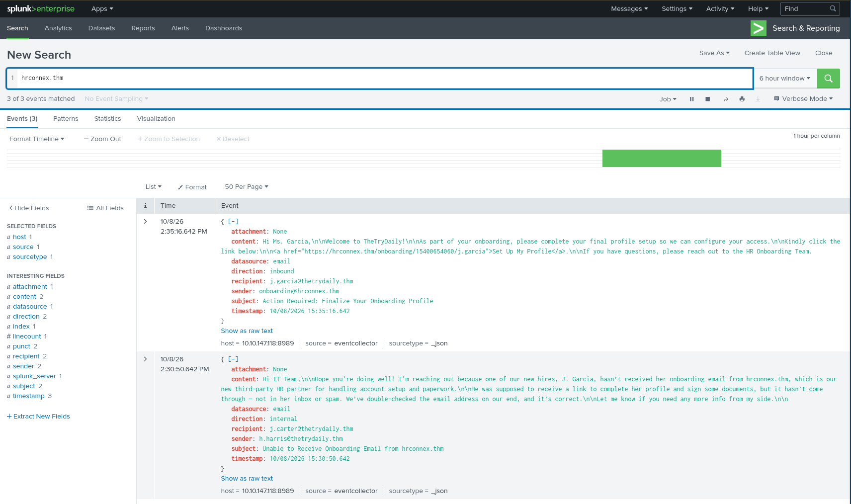
Task: Run search with the green magnifier button
Action: tap(828, 79)
